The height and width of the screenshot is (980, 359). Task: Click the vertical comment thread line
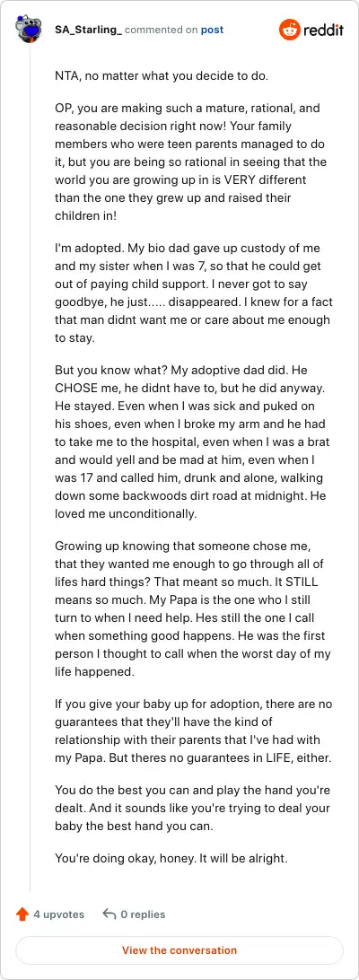point(30,468)
